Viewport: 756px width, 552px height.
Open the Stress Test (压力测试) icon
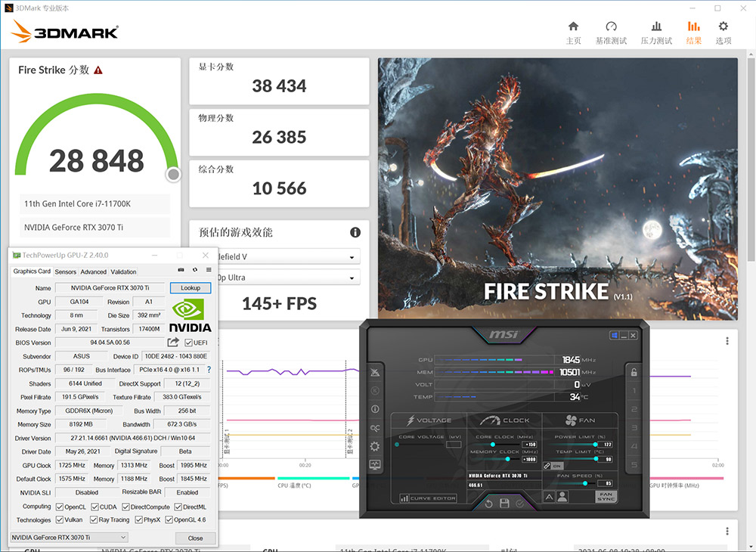[x=656, y=26]
